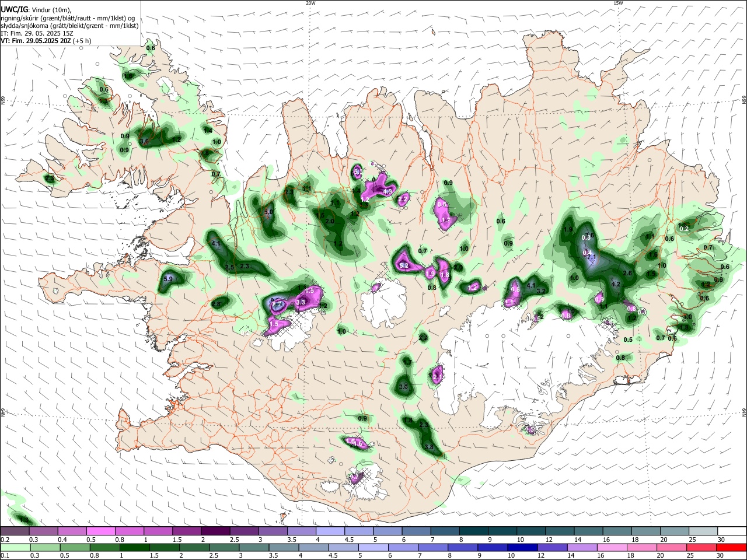Viewport: 747px width, 560px height.
Task: Select the snow legend swatch between 3 and 3.5
Action: [x=273, y=531]
